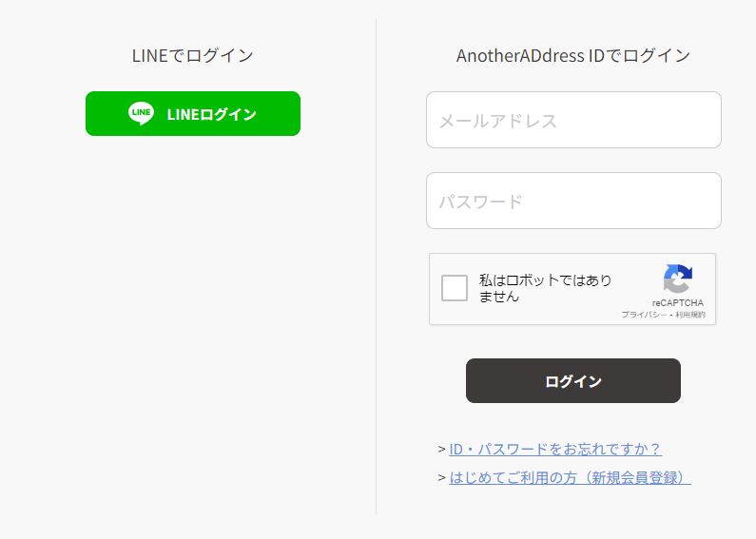
Task: Click the reCAPTCHA circular arrows logo
Action: [x=678, y=279]
